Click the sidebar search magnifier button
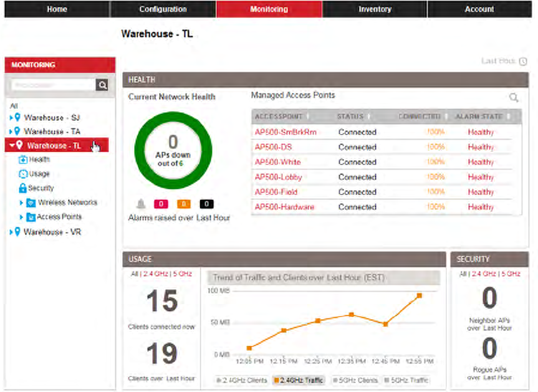The height and width of the screenshot is (392, 538). pyautogui.click(x=102, y=85)
